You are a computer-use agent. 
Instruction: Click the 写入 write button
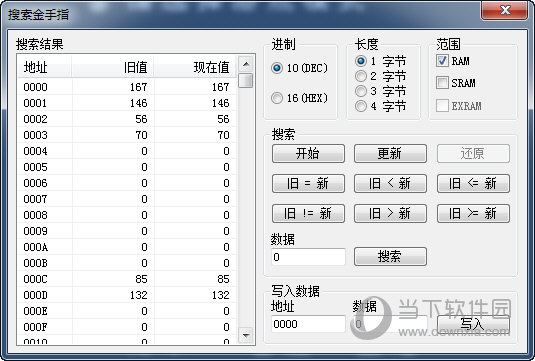coord(473,324)
